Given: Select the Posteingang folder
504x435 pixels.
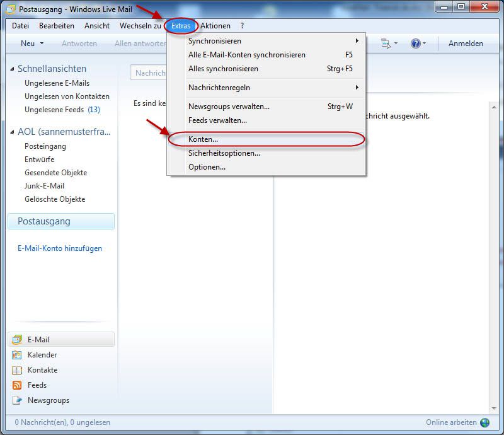Looking at the screenshot, I should (x=45, y=146).
